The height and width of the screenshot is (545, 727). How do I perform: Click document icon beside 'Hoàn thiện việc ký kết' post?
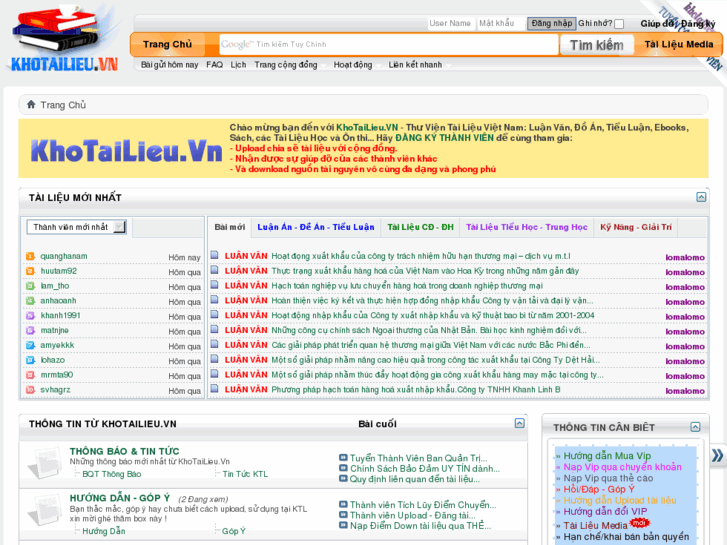(x=215, y=300)
